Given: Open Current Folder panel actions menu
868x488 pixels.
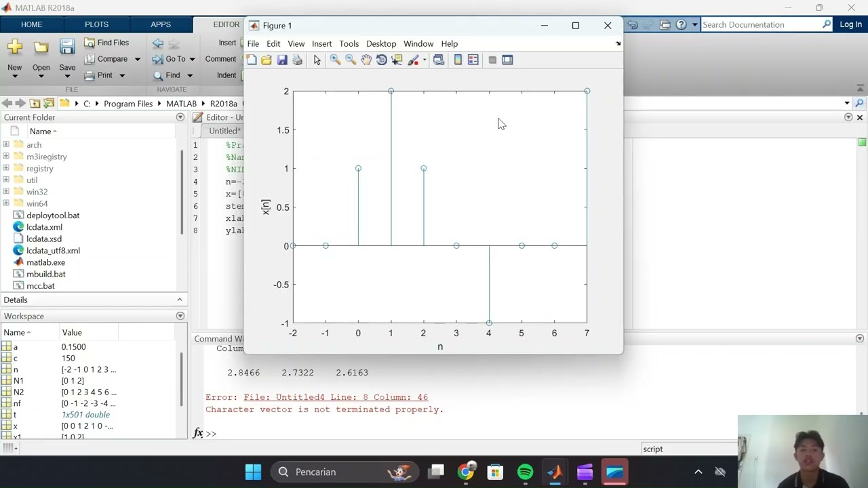Looking at the screenshot, I should [180, 117].
